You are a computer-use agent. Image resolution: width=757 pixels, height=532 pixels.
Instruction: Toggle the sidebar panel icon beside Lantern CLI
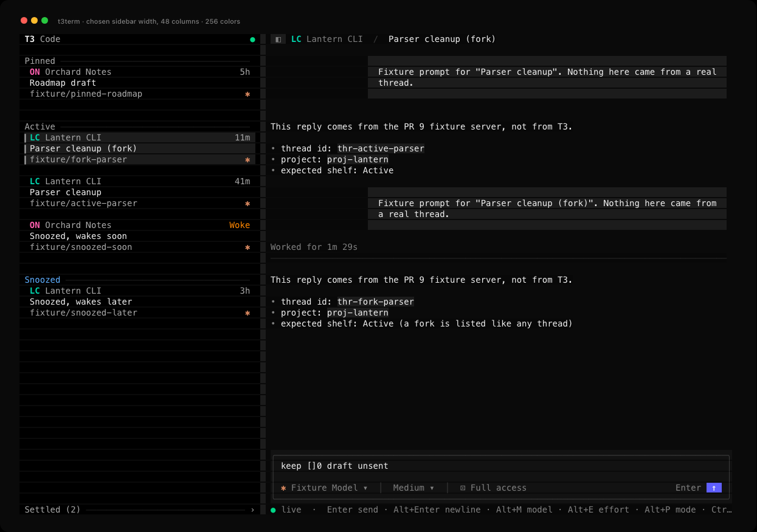coord(278,39)
